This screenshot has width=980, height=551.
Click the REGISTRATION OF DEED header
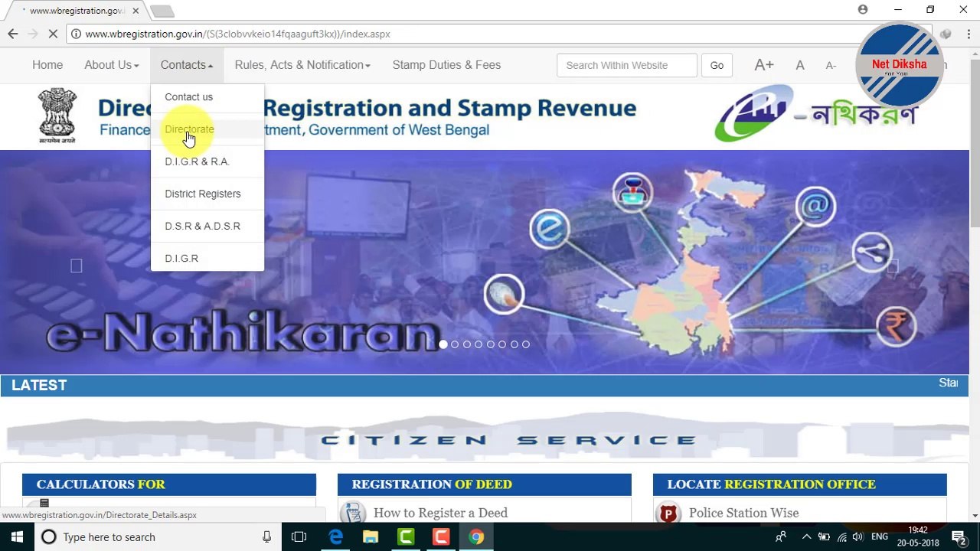485,484
